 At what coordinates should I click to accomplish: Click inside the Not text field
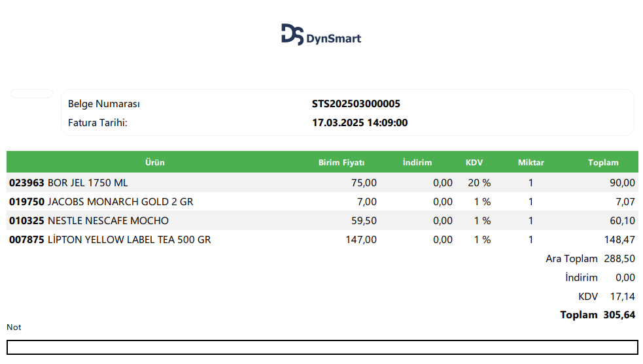(322, 347)
